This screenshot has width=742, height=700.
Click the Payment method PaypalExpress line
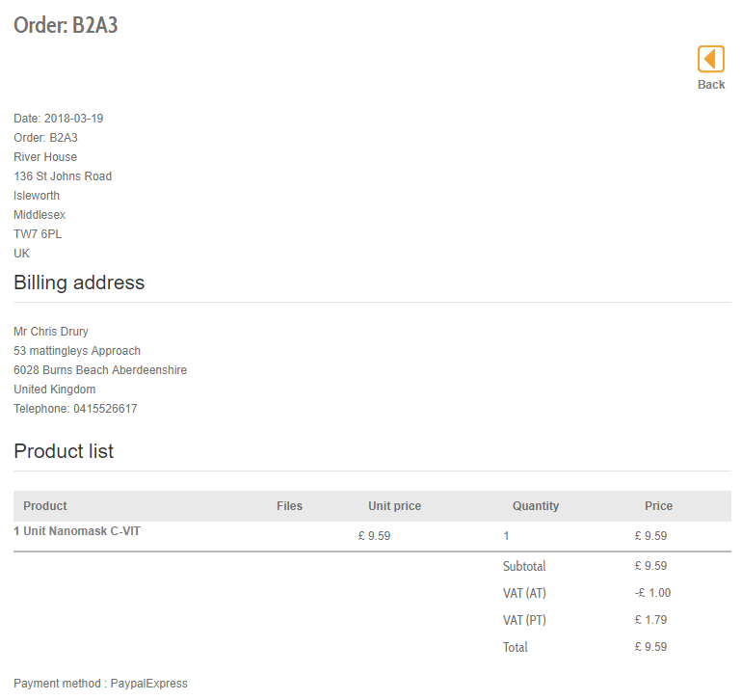tap(100, 684)
